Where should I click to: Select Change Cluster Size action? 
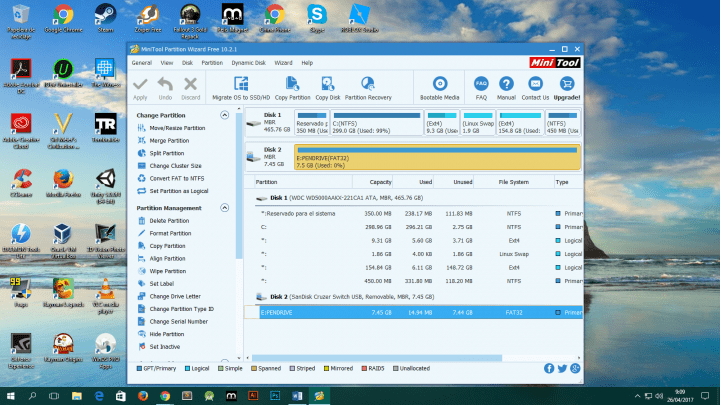(175, 166)
